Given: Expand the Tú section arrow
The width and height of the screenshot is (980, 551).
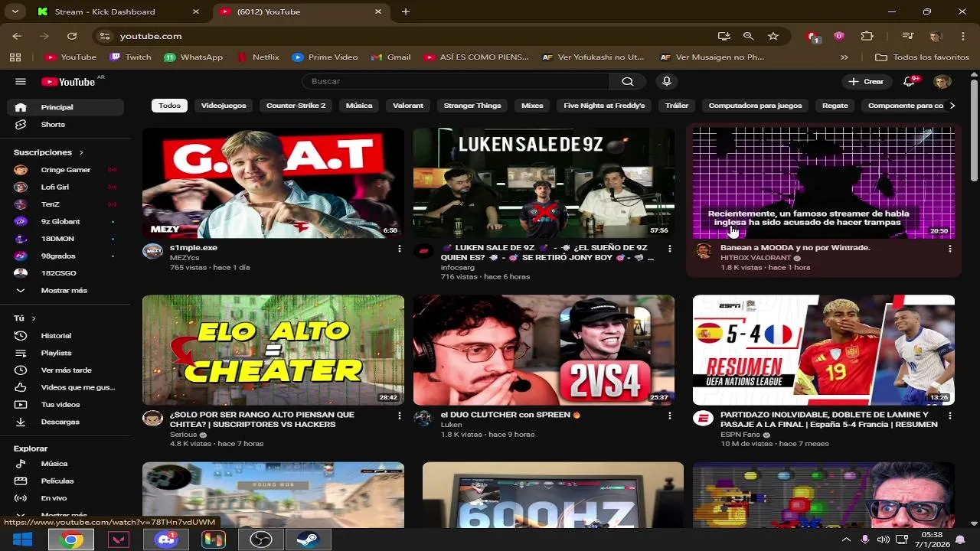Looking at the screenshot, I should pos(34,318).
